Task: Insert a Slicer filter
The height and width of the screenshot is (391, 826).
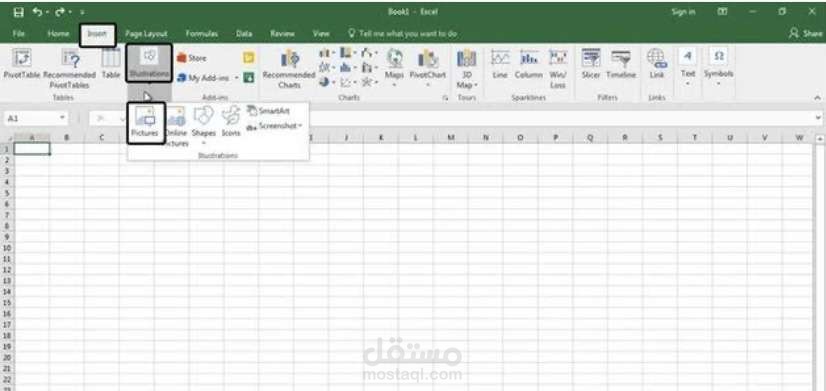Action: (591, 64)
